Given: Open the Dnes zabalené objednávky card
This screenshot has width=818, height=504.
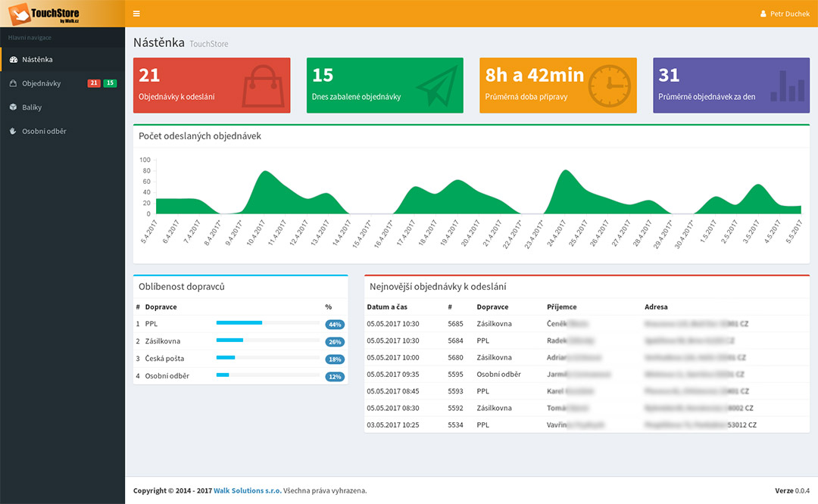Looking at the screenshot, I should click(x=385, y=86).
